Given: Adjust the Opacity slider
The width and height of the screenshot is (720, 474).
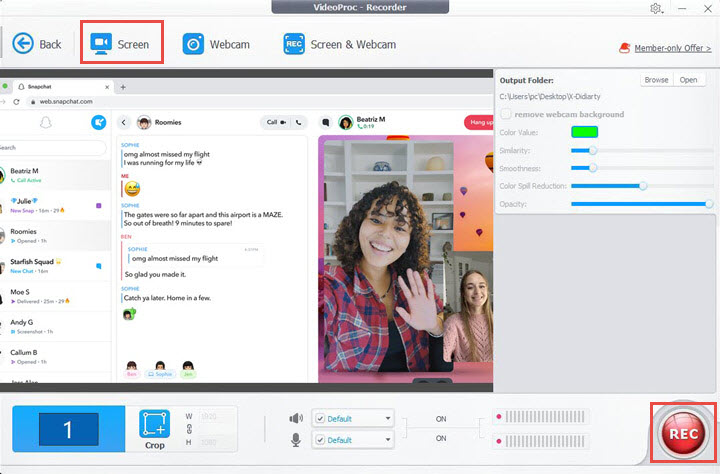Looking at the screenshot, I should coord(709,204).
